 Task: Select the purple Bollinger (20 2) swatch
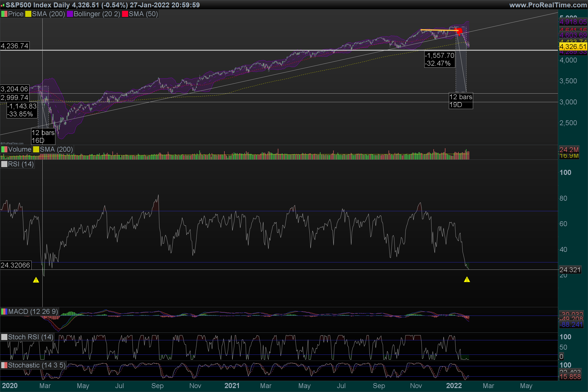pos(70,14)
